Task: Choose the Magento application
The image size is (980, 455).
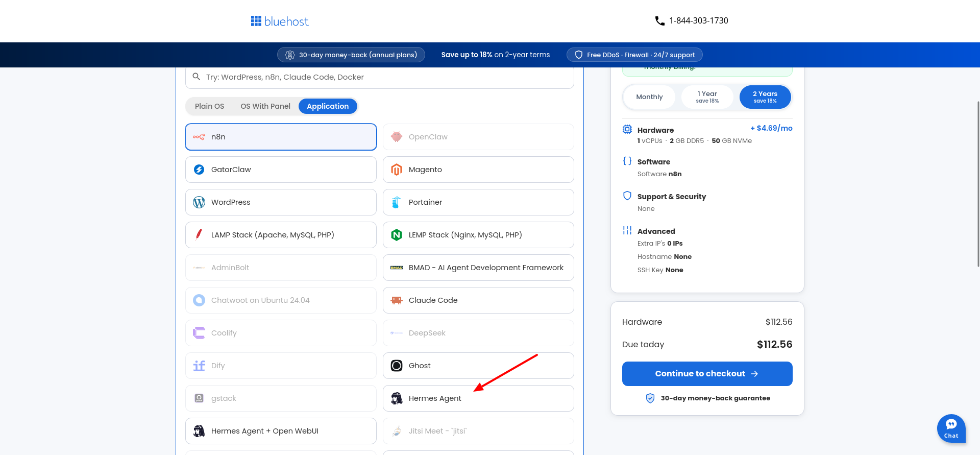Action: click(x=479, y=170)
